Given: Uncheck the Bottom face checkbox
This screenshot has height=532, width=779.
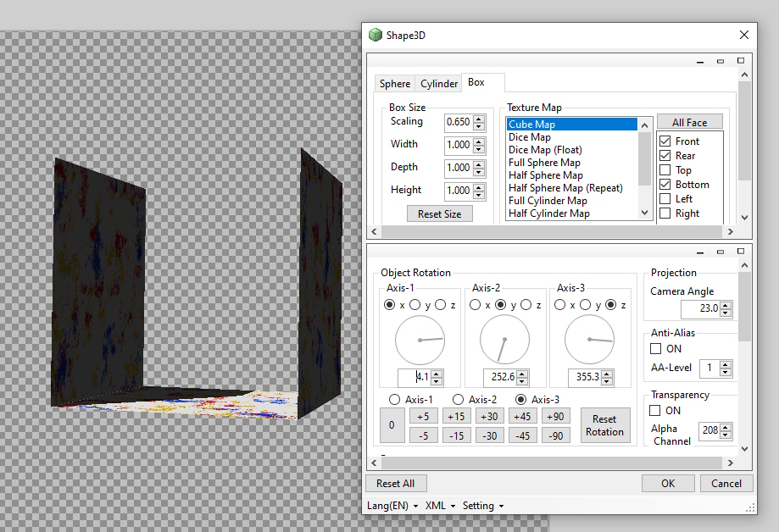Looking at the screenshot, I should 665,185.
